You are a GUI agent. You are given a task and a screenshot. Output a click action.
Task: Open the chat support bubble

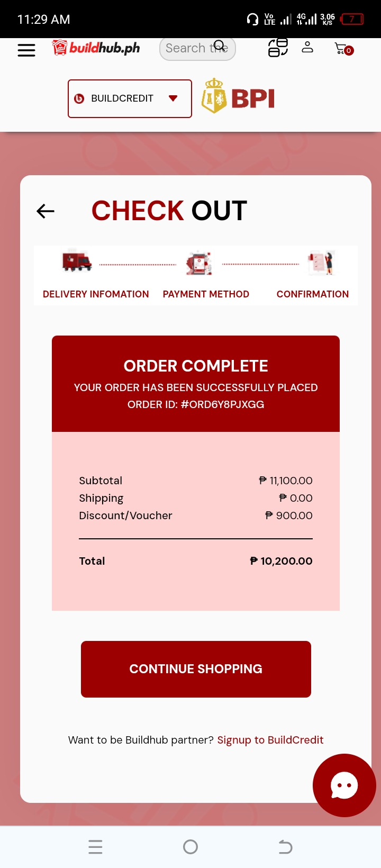click(x=344, y=785)
